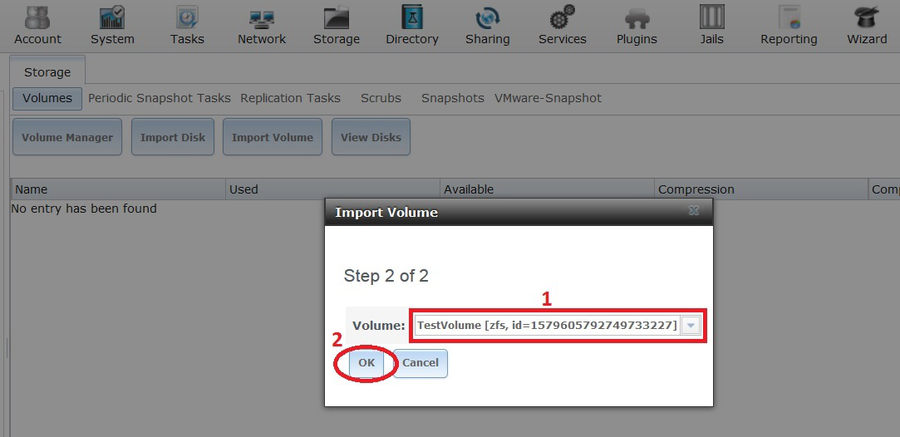Click the Jails icon
Image resolution: width=900 pixels, height=437 pixels.
(x=712, y=17)
